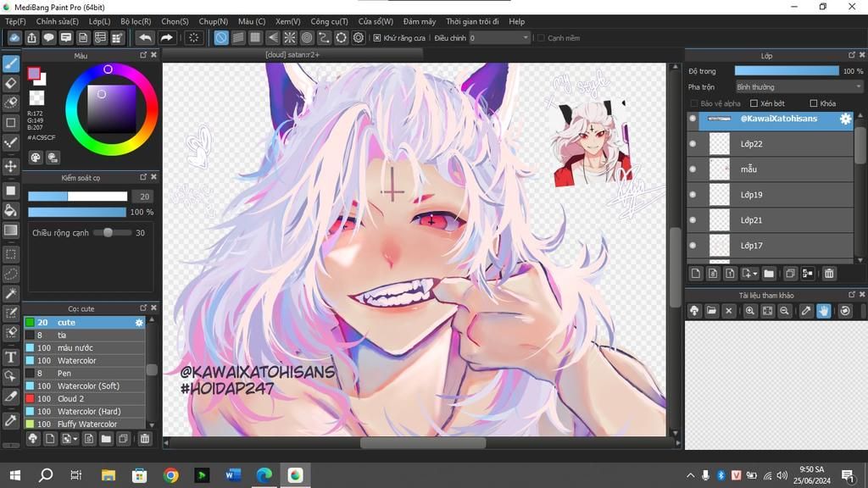The height and width of the screenshot is (488, 868).
Task: Toggle the Khử răng cưa checkbox
Action: coord(377,38)
